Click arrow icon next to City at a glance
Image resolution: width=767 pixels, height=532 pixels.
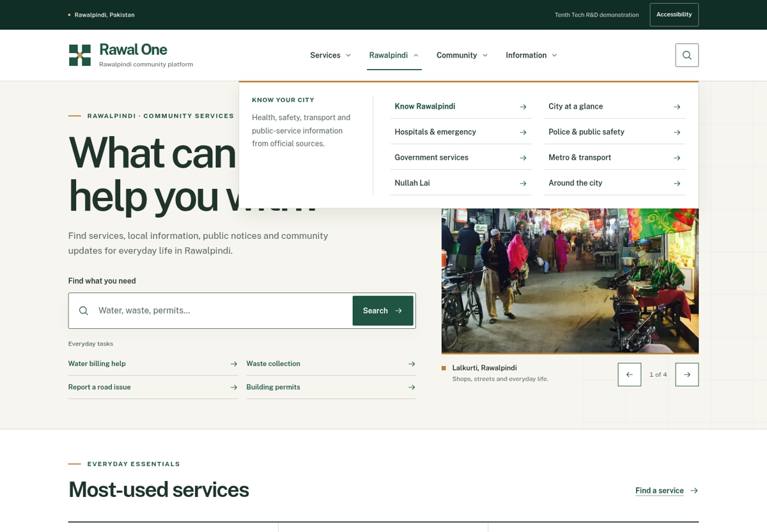677,107
